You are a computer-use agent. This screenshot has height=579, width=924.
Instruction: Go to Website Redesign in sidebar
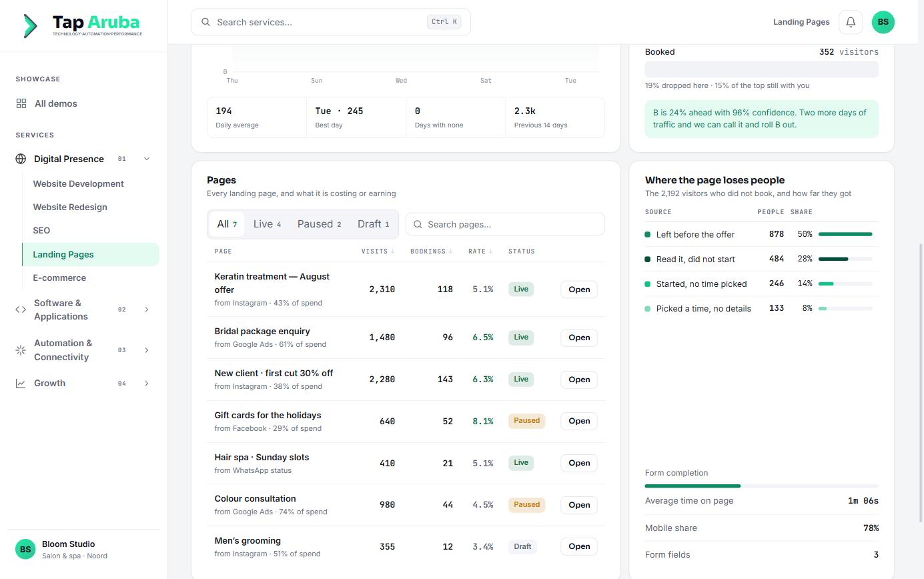coord(70,207)
